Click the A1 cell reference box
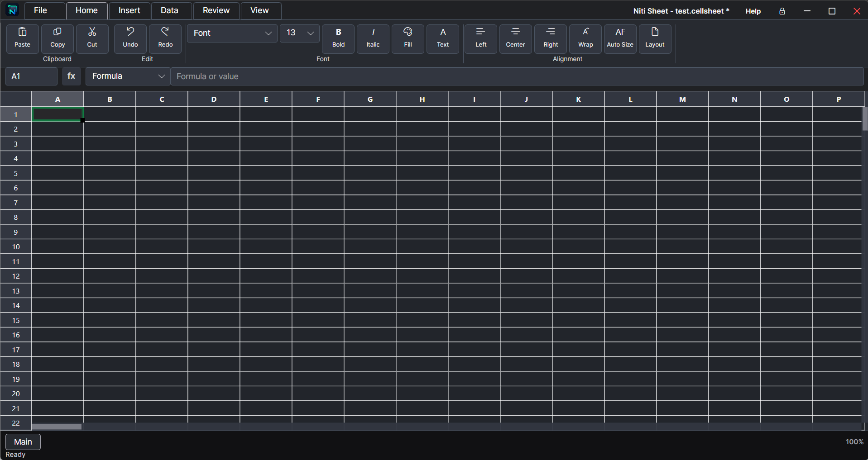Screen dimensions: 868x460 (x=31, y=76)
